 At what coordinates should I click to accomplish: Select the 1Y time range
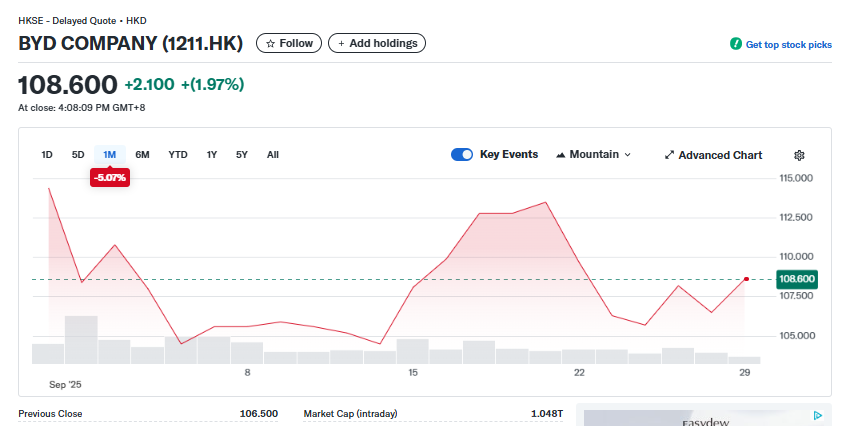point(212,155)
